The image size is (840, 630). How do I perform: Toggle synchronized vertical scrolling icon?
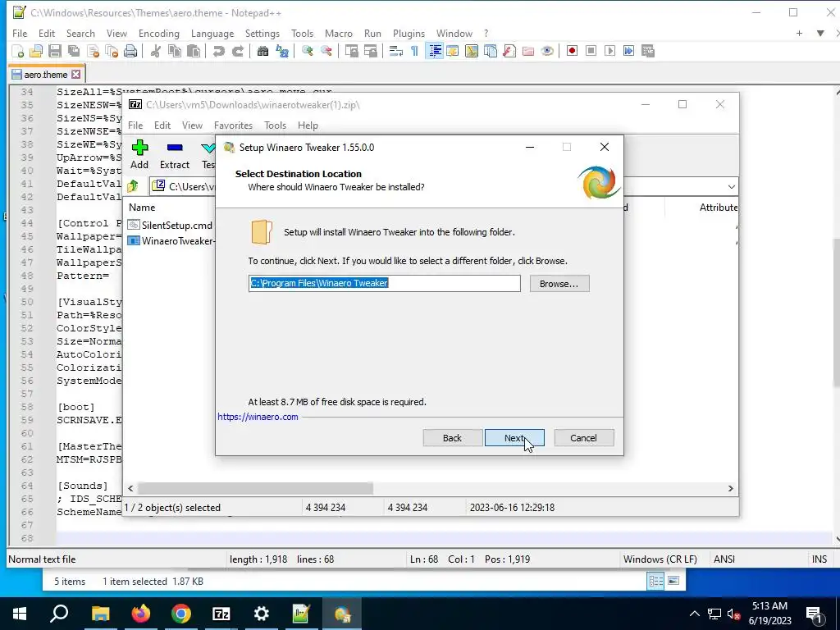pos(351,51)
